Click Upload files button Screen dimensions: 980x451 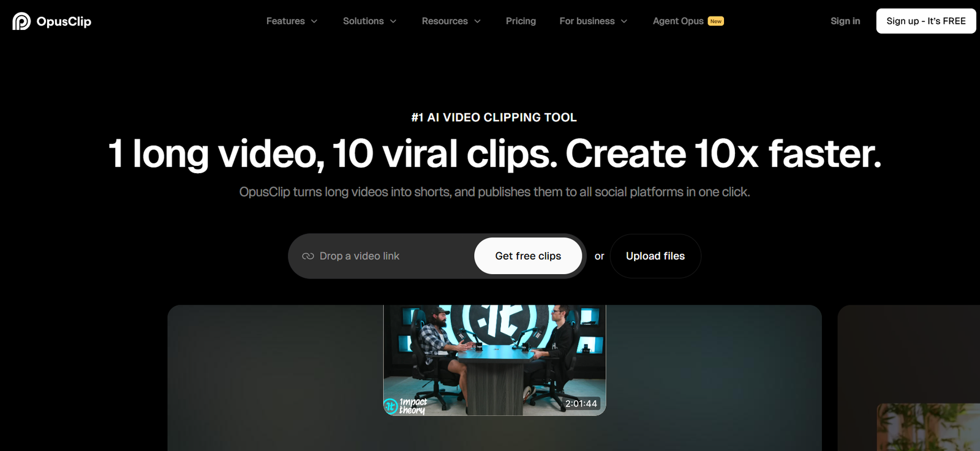(x=655, y=256)
